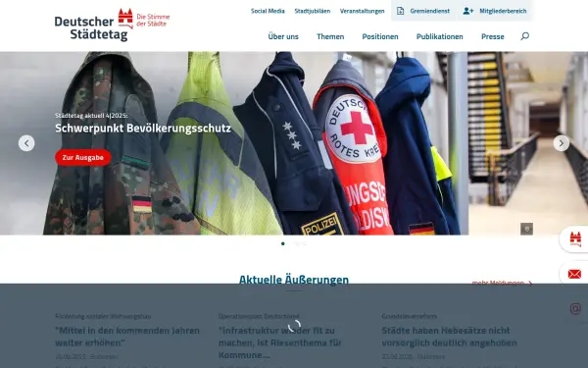Click the Mitgliederbereich user icon
Image resolution: width=588 pixels, height=368 pixels.
point(468,11)
